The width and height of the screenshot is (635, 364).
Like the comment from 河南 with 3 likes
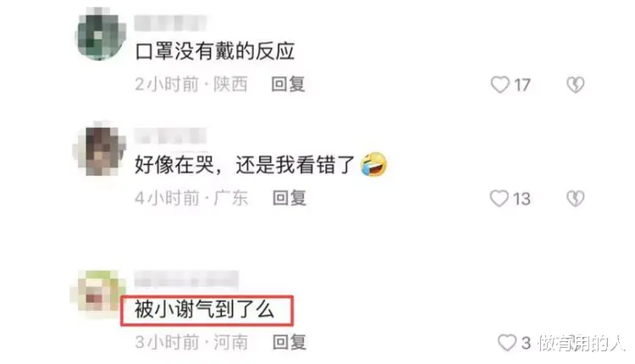pos(506,343)
